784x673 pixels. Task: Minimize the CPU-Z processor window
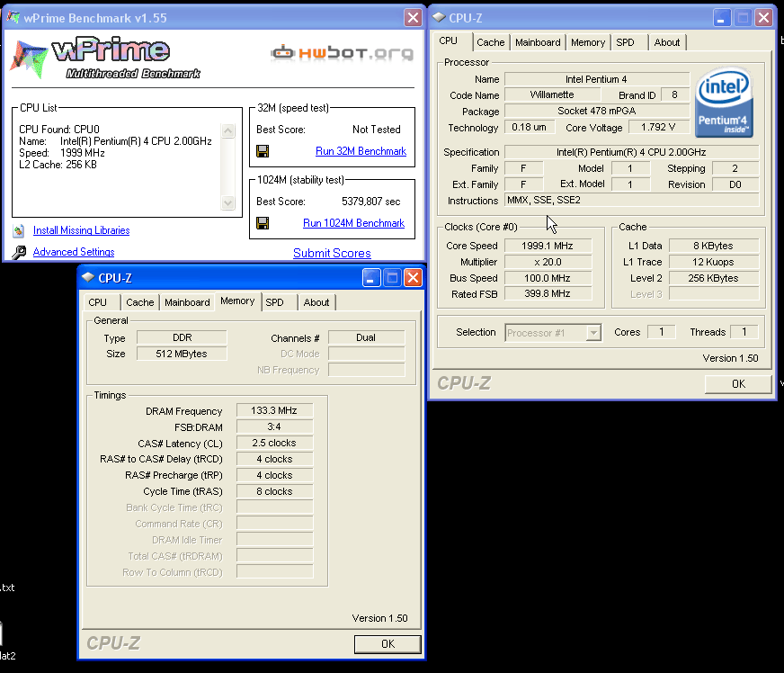click(x=721, y=18)
